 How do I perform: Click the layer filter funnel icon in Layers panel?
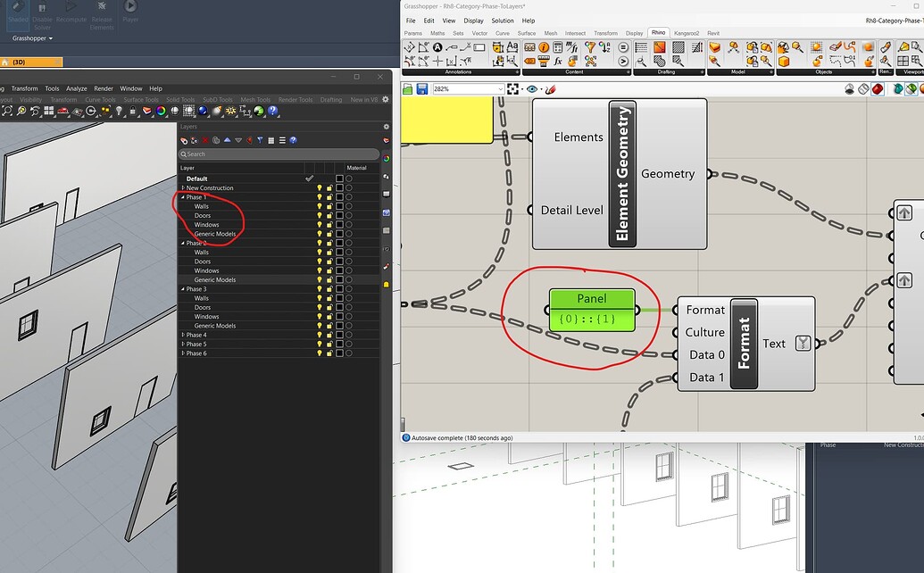260,140
